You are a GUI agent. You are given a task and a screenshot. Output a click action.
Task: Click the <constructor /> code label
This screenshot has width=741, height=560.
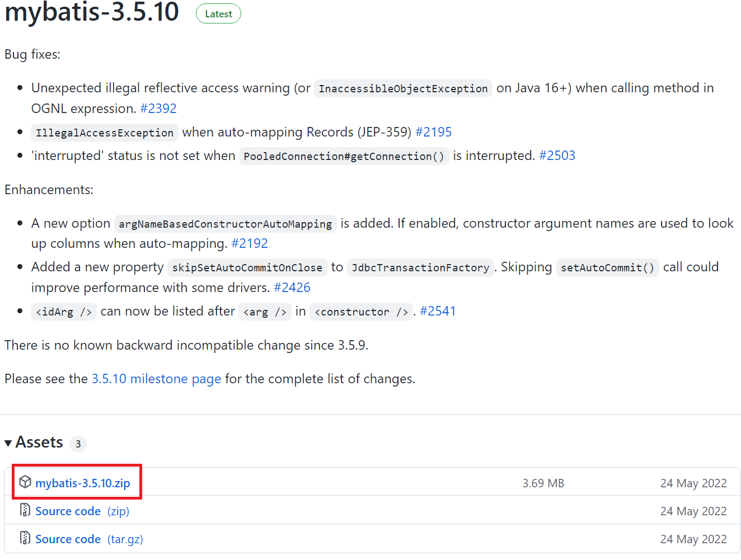click(x=361, y=312)
